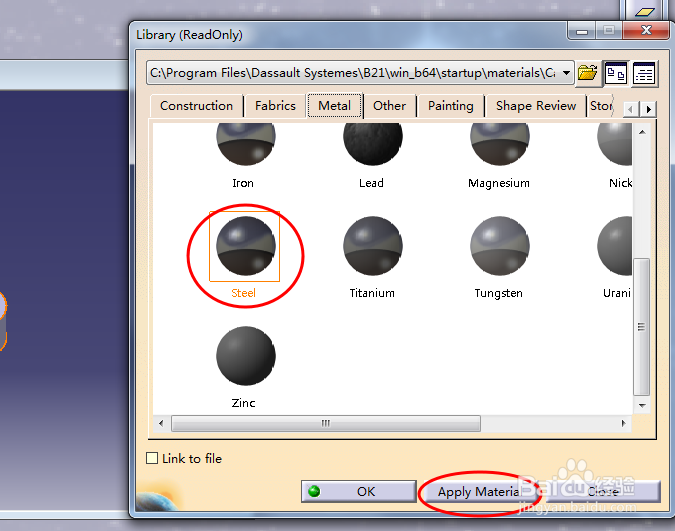Confirm with the OK button
Image resolution: width=675 pixels, height=531 pixels.
359,491
